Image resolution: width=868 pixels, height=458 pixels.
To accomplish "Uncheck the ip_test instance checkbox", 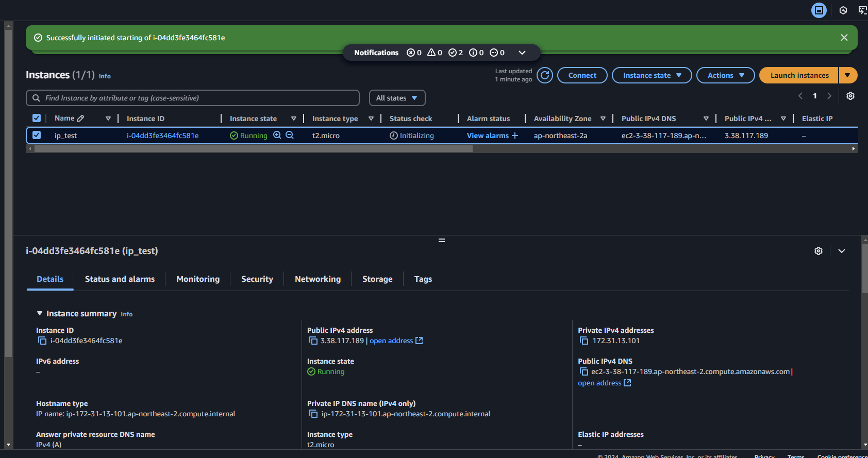I will pos(37,135).
